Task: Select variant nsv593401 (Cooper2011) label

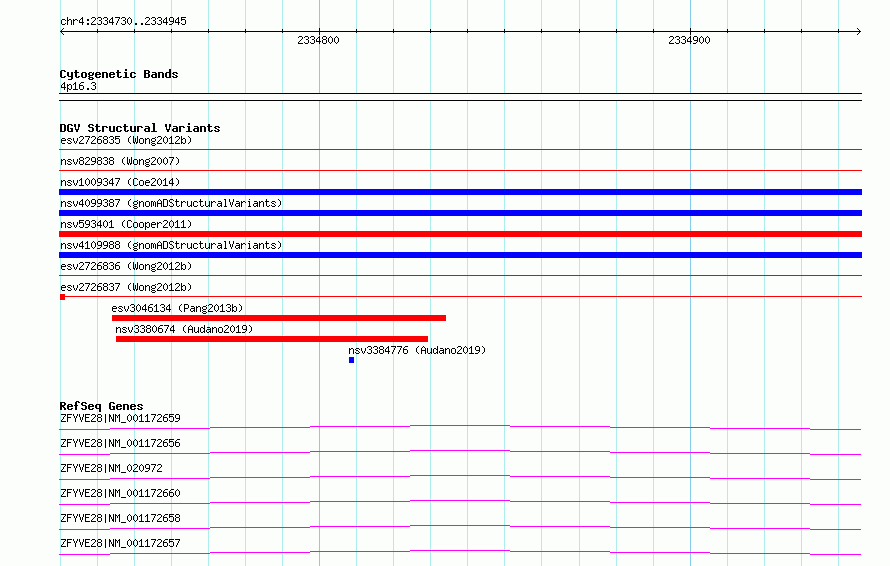Action: [x=126, y=224]
